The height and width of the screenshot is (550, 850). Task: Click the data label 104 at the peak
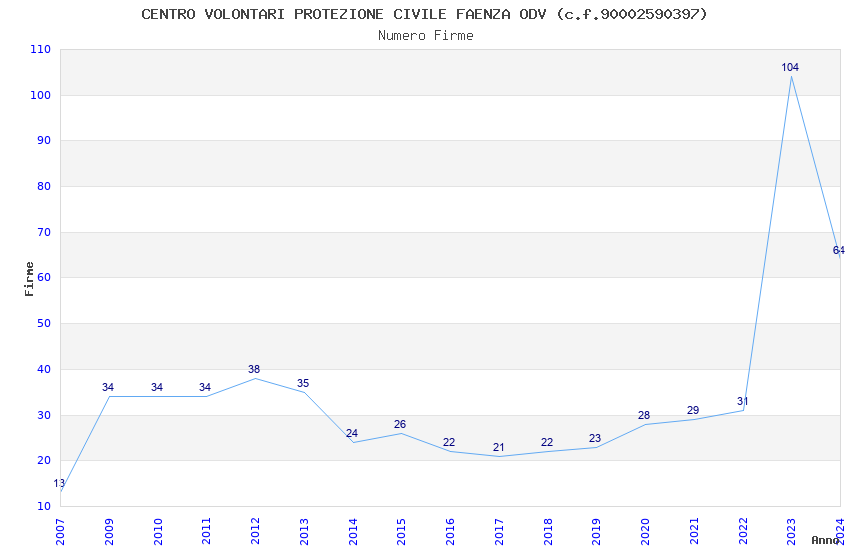(790, 67)
